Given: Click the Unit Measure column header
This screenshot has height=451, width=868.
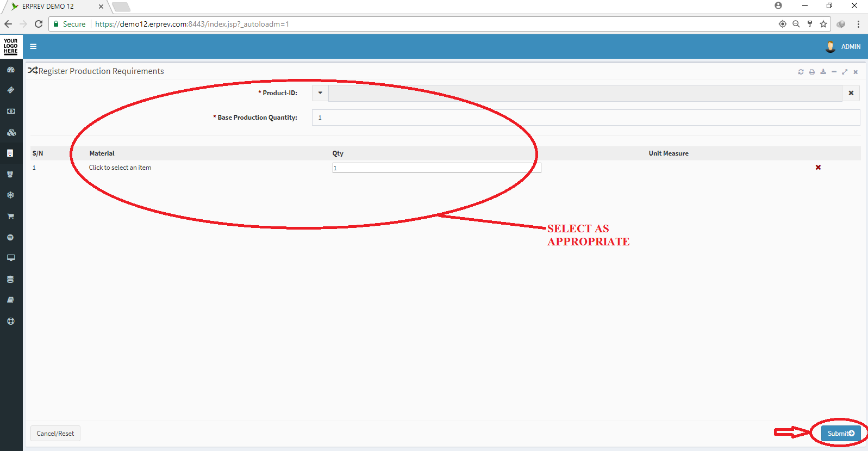Looking at the screenshot, I should [x=669, y=153].
